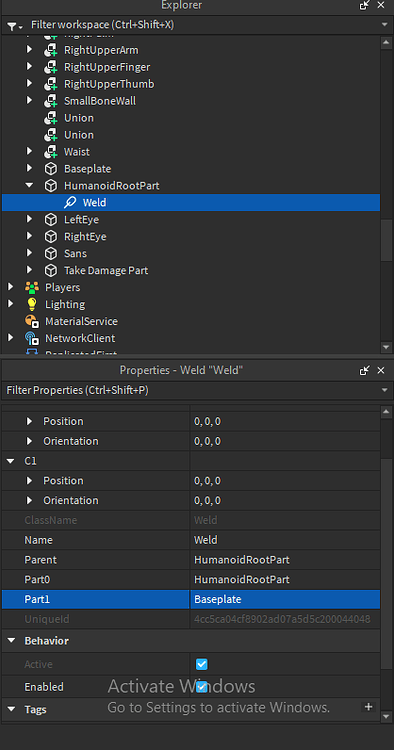Select MaterialService in Explorer
Image resolution: width=394 pixels, height=750 pixels.
[81, 321]
